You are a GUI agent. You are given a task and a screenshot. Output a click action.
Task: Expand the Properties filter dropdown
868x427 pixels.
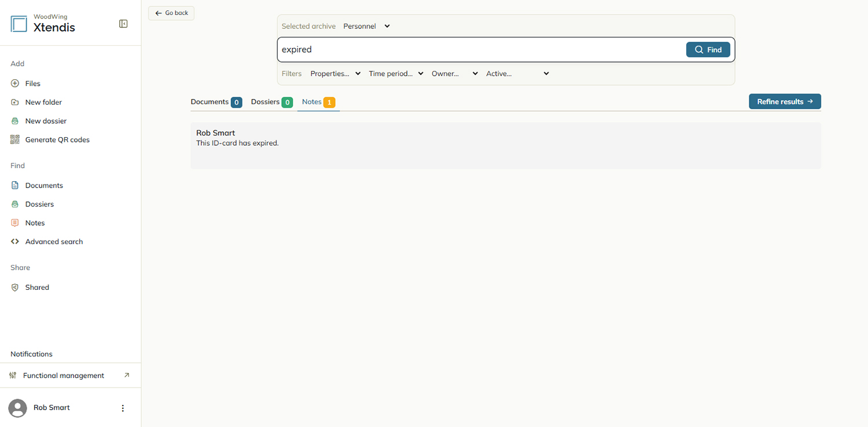point(336,73)
